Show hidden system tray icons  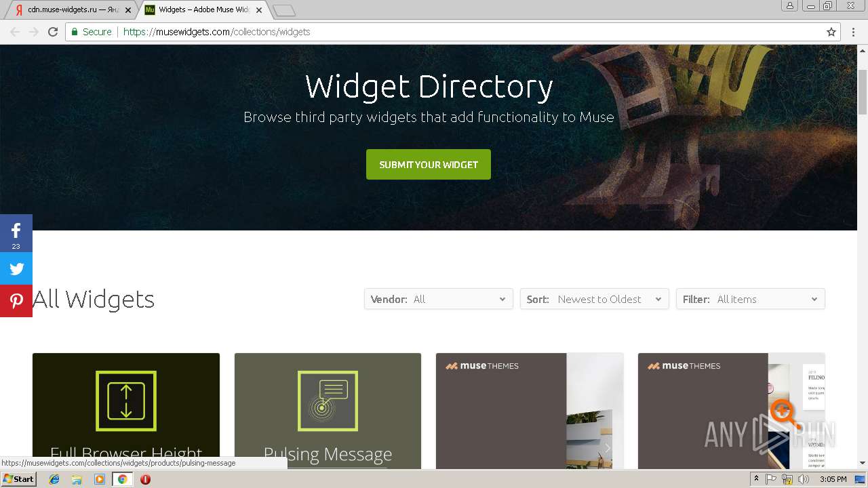(x=756, y=479)
